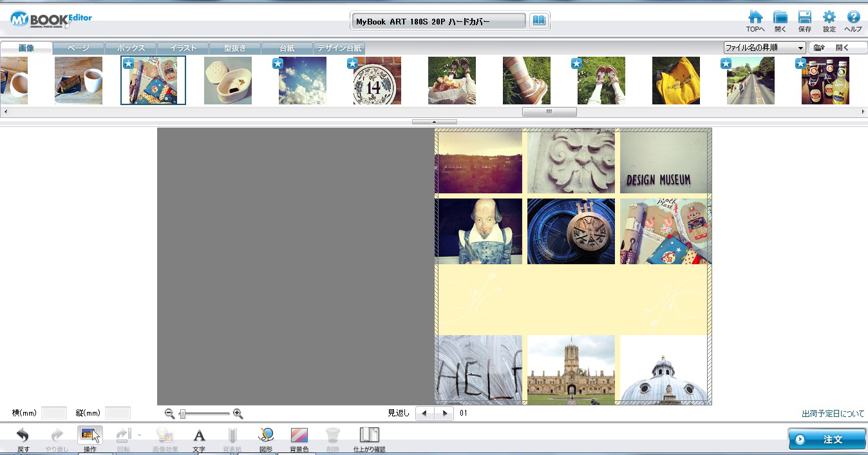Switch to the イラスト tab

[x=183, y=48]
